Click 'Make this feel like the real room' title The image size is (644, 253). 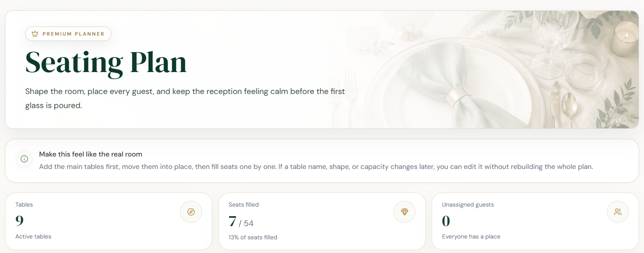coord(91,154)
